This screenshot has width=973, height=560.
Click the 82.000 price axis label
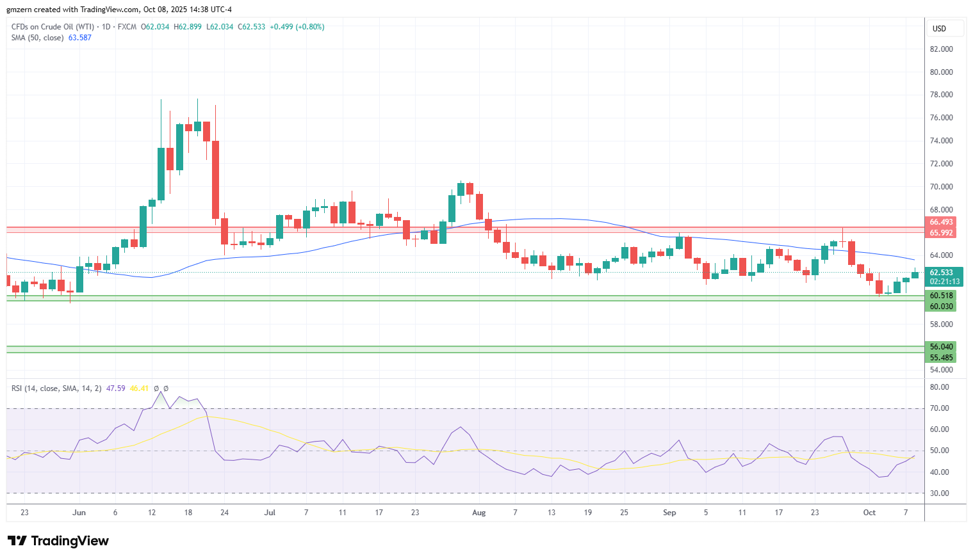click(x=941, y=49)
